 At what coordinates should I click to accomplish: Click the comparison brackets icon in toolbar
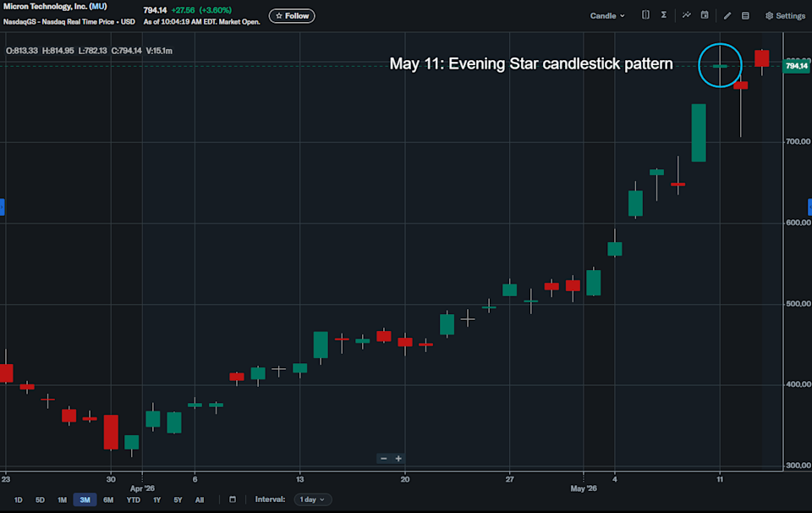click(645, 15)
